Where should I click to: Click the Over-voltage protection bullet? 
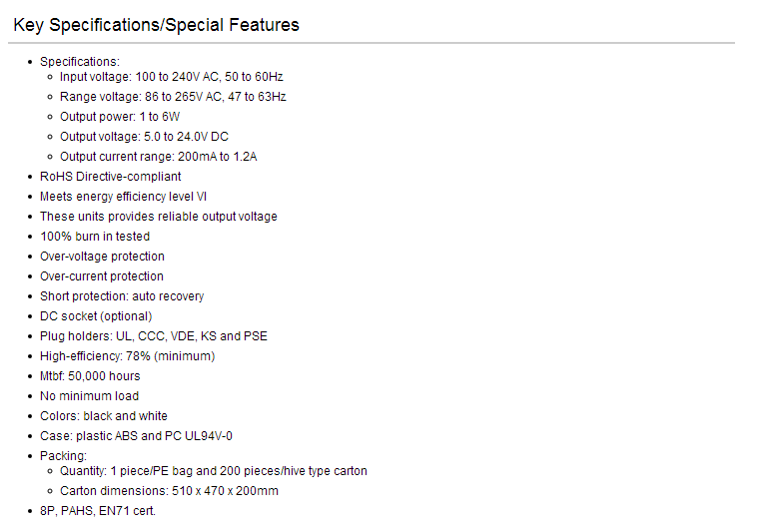point(102,257)
